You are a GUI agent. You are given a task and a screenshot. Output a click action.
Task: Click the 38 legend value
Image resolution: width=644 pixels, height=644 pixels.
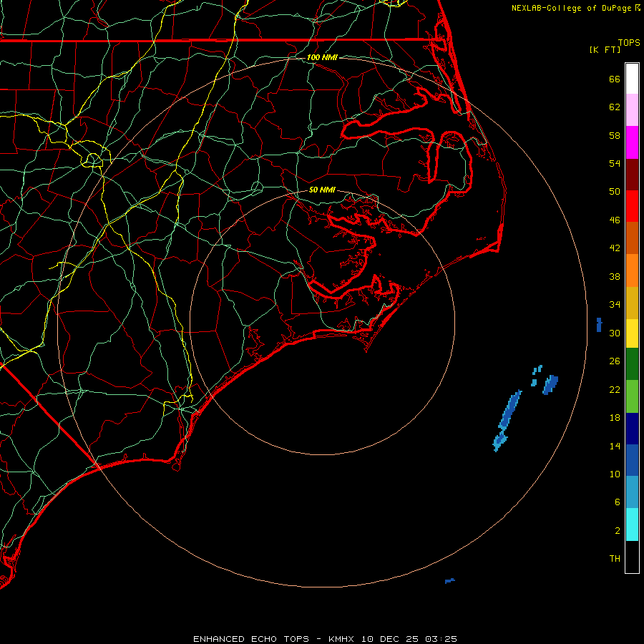tap(615, 276)
